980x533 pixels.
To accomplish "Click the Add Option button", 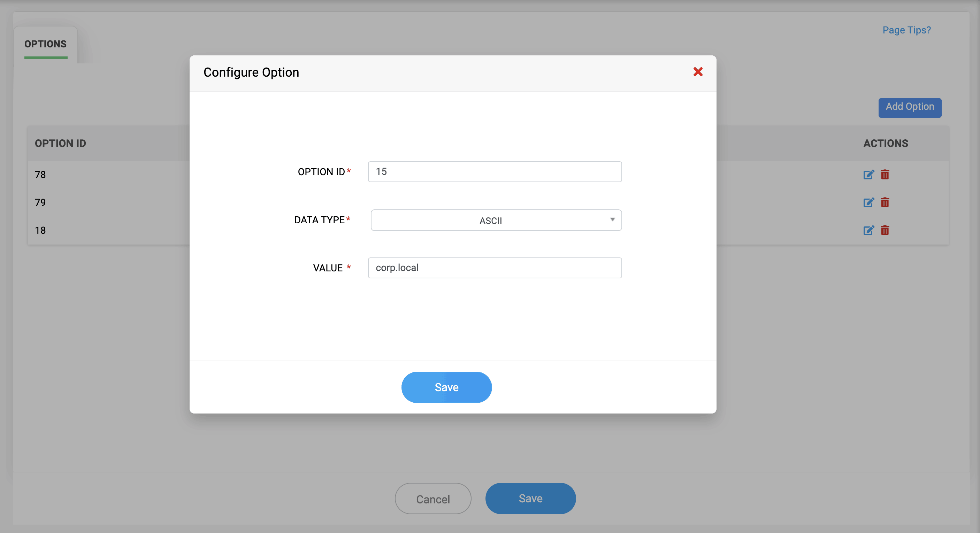I will pos(909,107).
